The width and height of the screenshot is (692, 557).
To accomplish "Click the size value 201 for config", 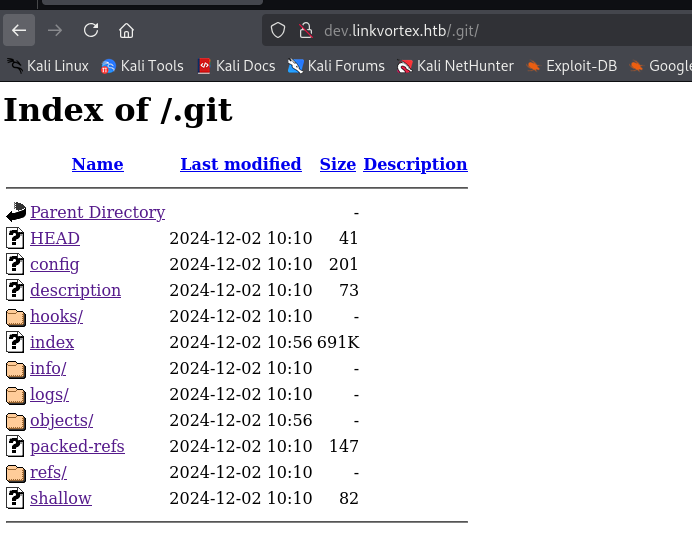I will 343,264.
